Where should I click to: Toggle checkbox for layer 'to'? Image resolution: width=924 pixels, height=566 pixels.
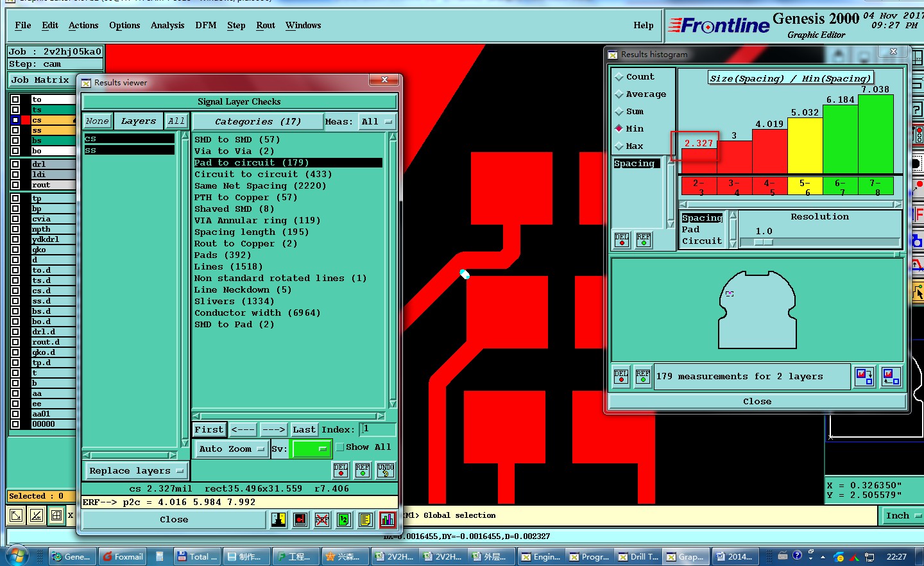tap(15, 99)
